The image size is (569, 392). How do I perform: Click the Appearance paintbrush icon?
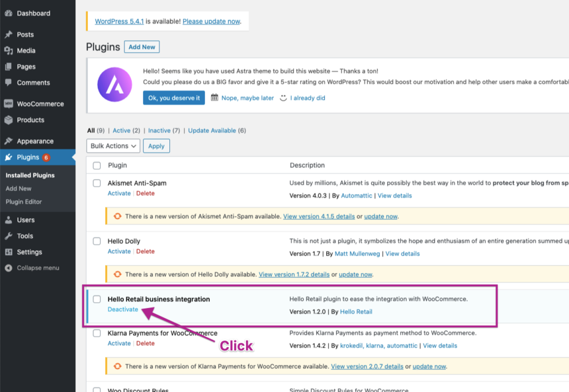tap(9, 141)
